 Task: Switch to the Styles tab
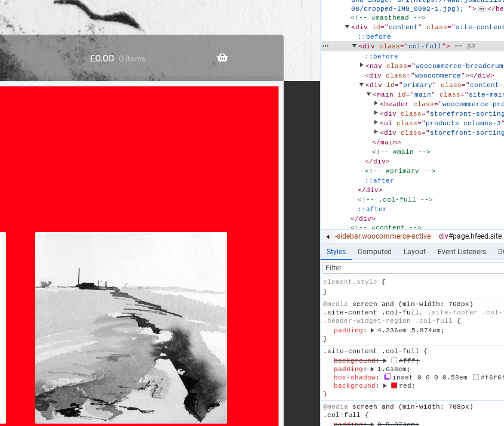coord(336,252)
